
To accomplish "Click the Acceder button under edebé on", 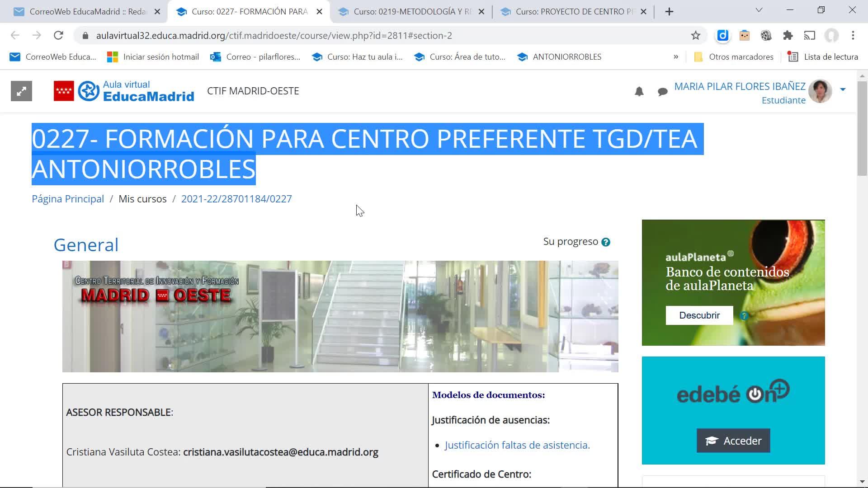I will coord(733,441).
